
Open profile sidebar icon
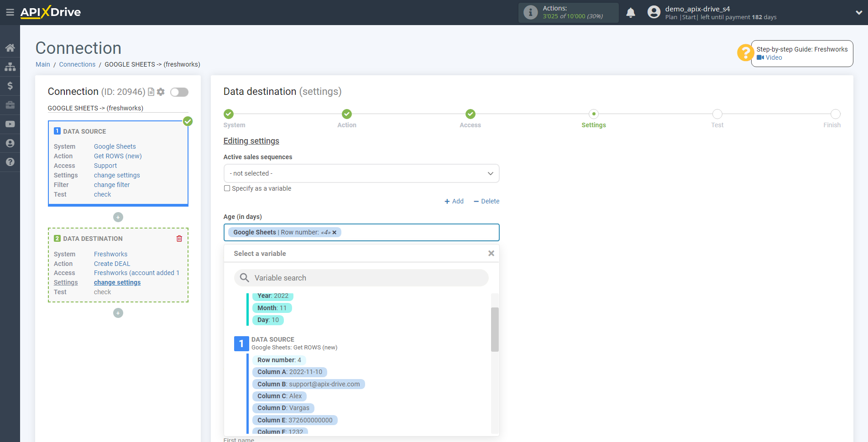(10, 143)
